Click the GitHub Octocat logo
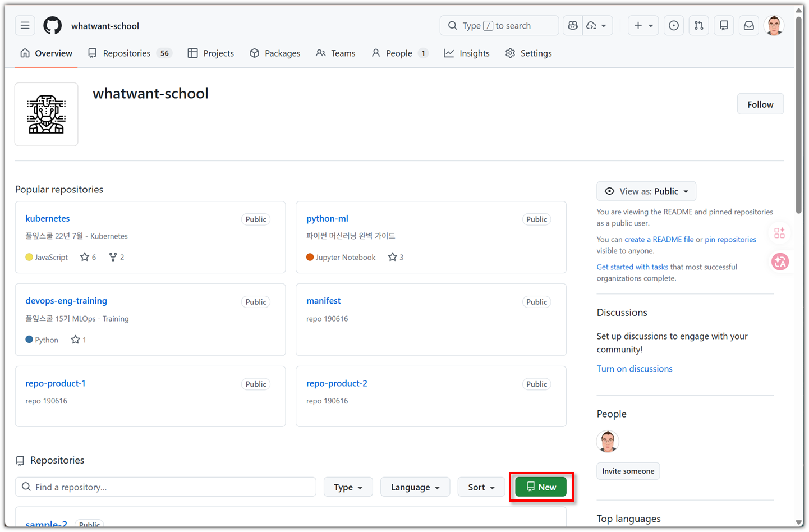Viewport: 809px width, 532px height. (x=53, y=26)
